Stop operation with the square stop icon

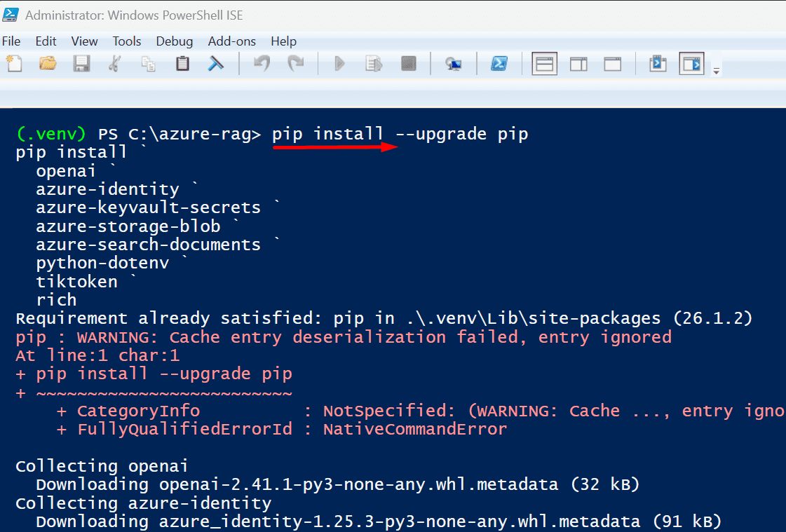coord(409,64)
